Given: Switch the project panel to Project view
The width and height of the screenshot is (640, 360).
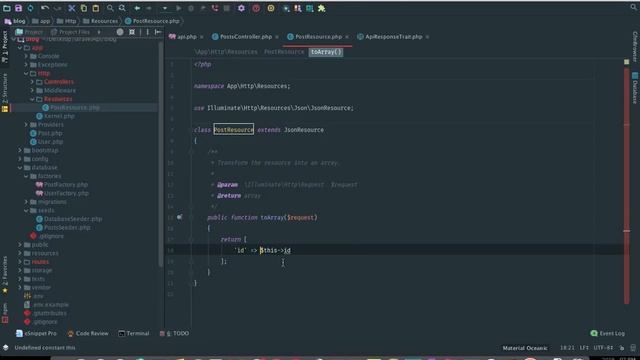Looking at the screenshot, I should (x=29, y=32).
